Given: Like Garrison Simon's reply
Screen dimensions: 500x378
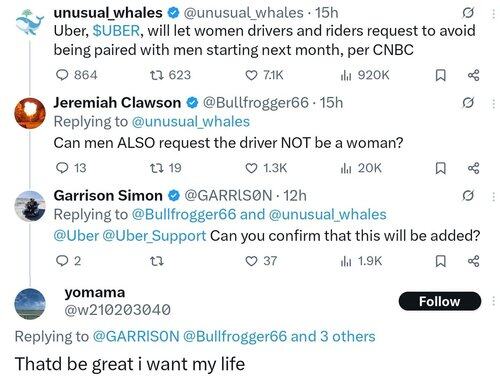Looking at the screenshot, I should pos(261,261).
